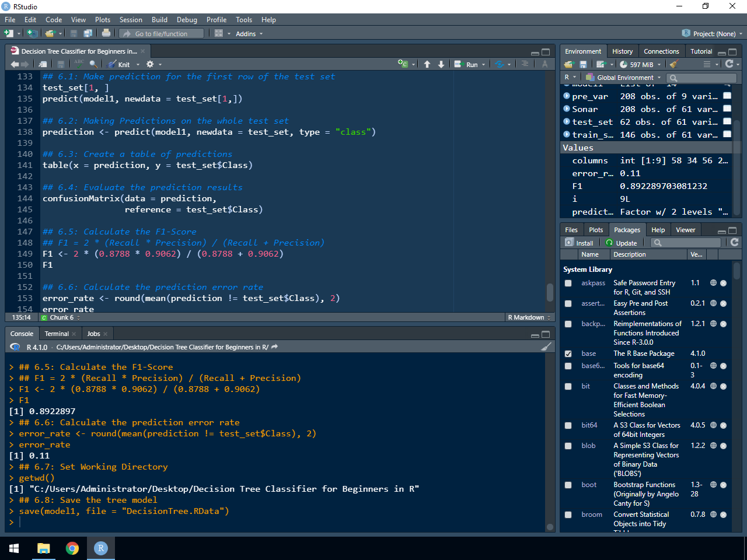The width and height of the screenshot is (747, 560).
Task: Enable the askpass package checkbox
Action: (568, 283)
